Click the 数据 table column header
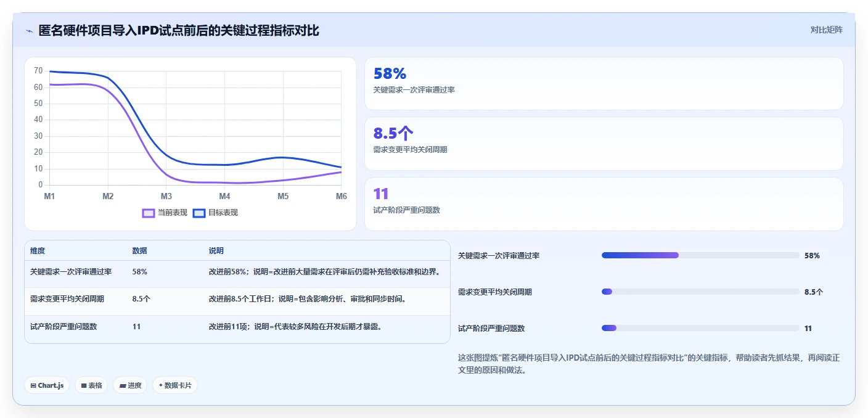Viewport: 868px width, 418px height. pyautogui.click(x=139, y=251)
